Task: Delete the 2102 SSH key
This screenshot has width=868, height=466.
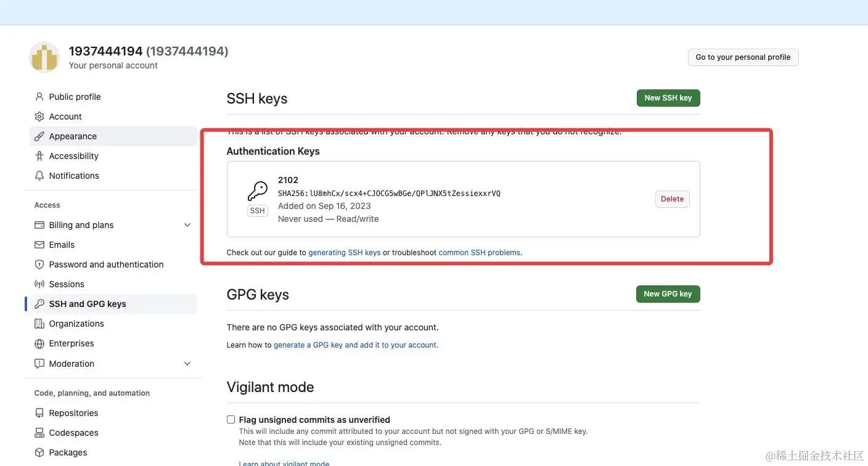Action: click(672, 199)
